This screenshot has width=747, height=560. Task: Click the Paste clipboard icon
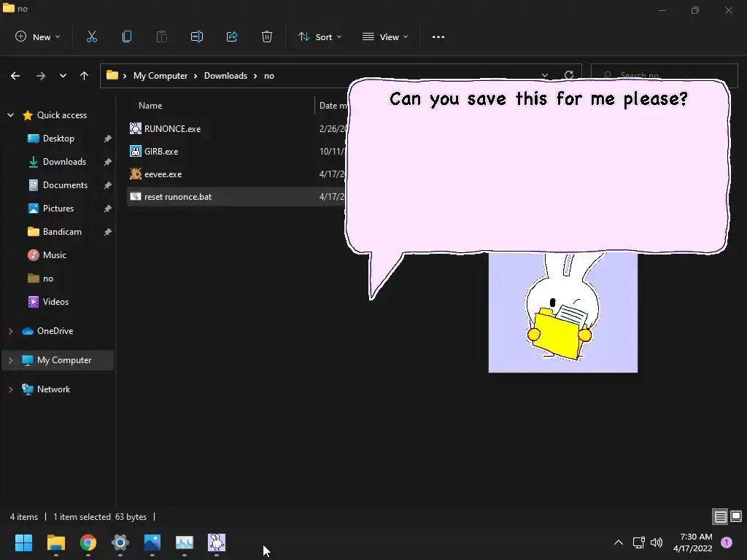pyautogui.click(x=162, y=36)
